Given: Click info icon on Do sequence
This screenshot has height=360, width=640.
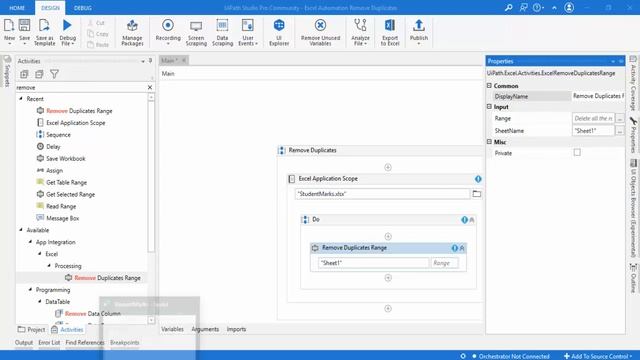Looking at the screenshot, I should (464, 220).
